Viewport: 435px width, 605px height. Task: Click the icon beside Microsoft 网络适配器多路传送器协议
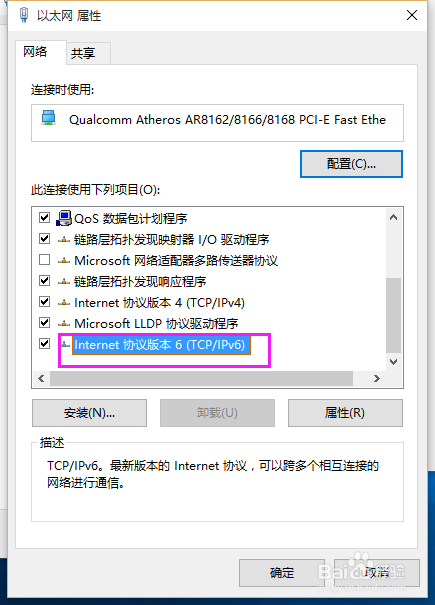[x=64, y=261]
